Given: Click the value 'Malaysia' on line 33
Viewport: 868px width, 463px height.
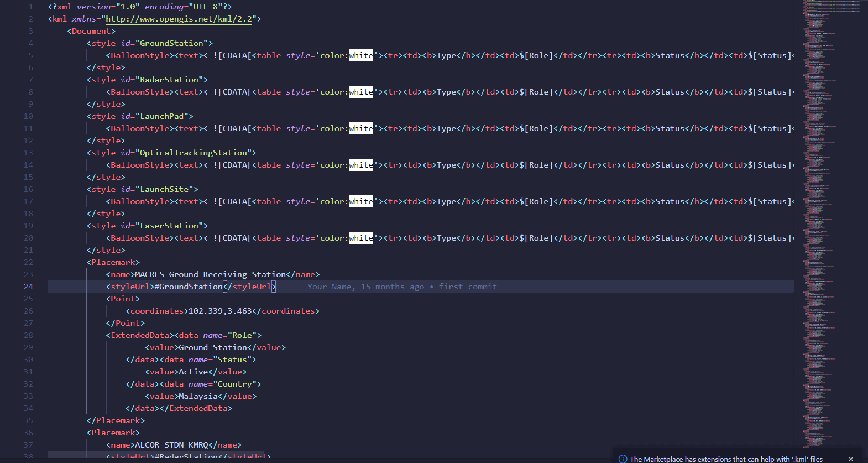Looking at the screenshot, I should 198,396.
